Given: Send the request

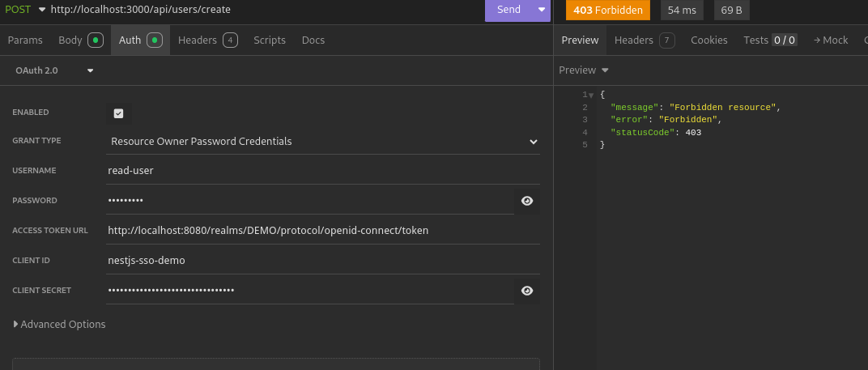Looking at the screenshot, I should point(508,10).
